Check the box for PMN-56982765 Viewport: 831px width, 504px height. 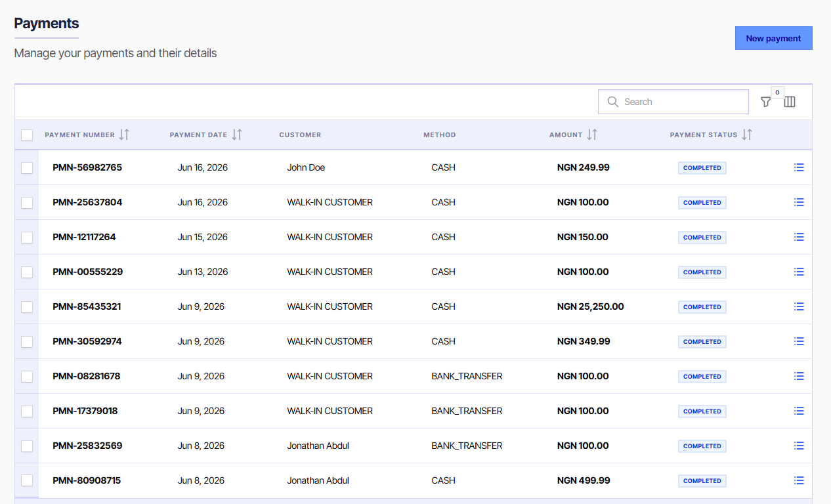click(27, 168)
